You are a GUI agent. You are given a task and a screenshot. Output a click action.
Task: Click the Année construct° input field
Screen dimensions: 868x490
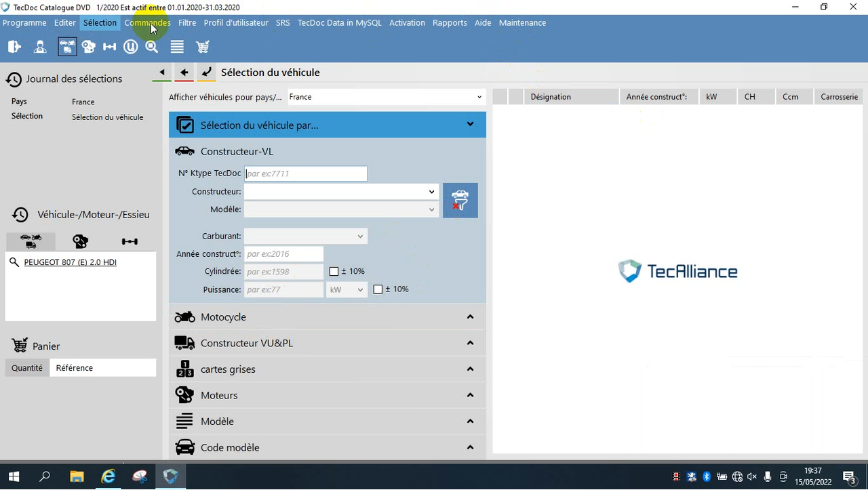coord(283,254)
